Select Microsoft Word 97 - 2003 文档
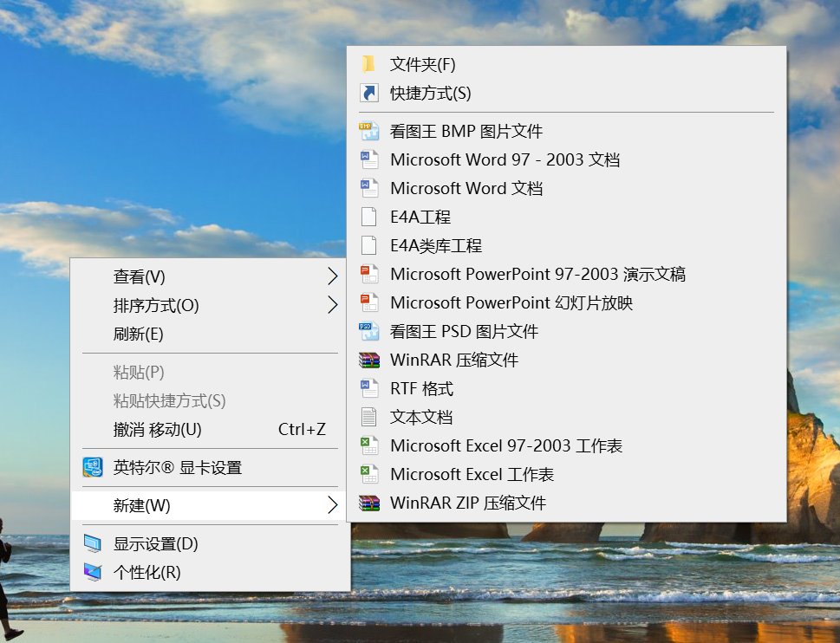Viewport: 840px width, 643px height. [567, 159]
